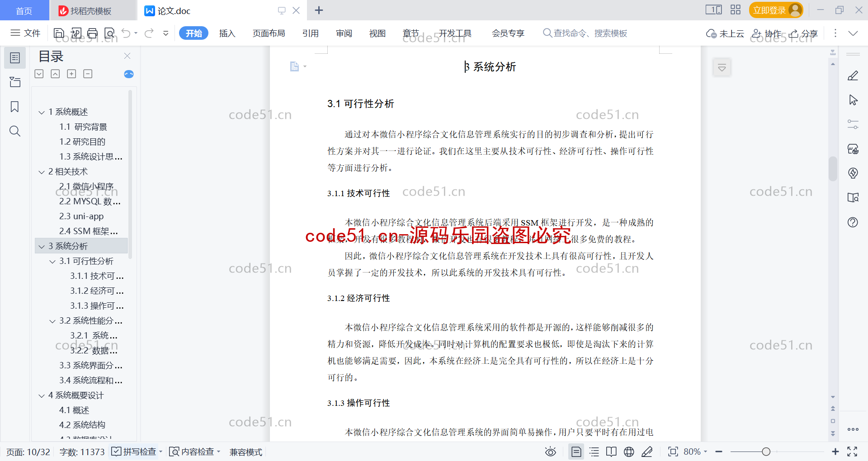Switch to page view mode in status bar
The image size is (868, 461).
[x=576, y=452]
